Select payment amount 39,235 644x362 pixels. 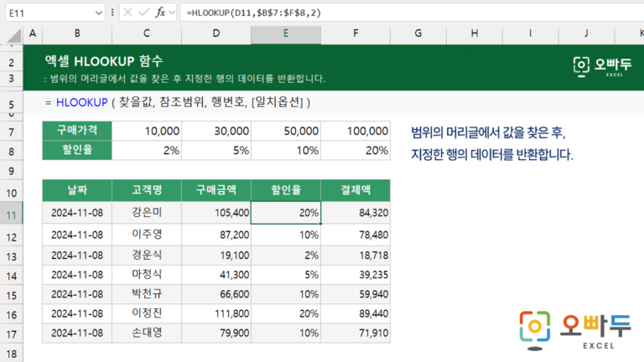tap(356, 275)
